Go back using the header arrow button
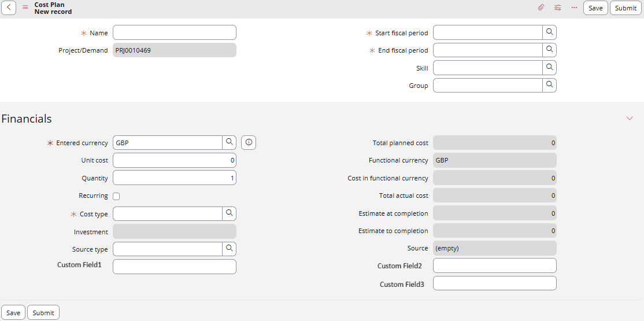Screen dimensions: 644x321 (x=9, y=8)
